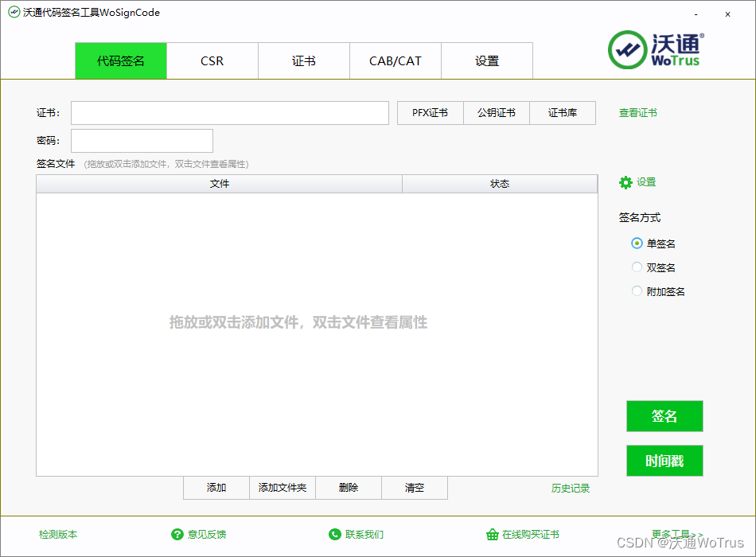Image resolution: width=756 pixels, height=557 pixels.
Task: Click the 状态 column header
Action: pyautogui.click(x=500, y=184)
